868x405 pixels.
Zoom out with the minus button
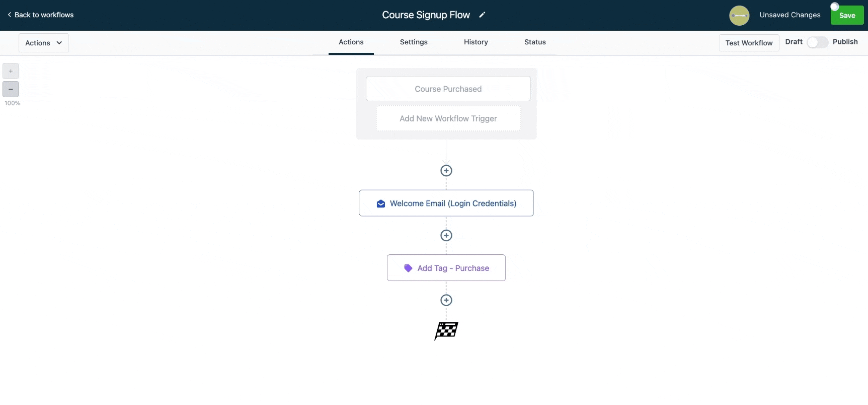(x=11, y=89)
